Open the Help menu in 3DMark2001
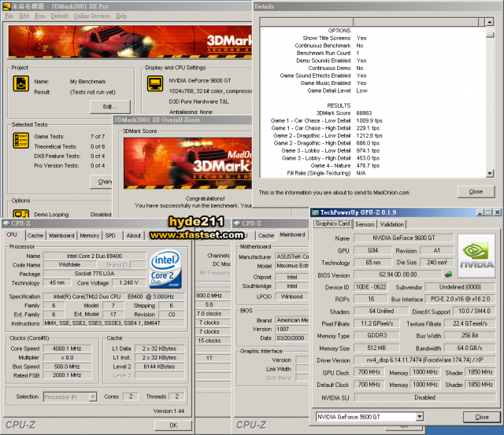The width and height of the screenshot is (504, 435). 121,16
